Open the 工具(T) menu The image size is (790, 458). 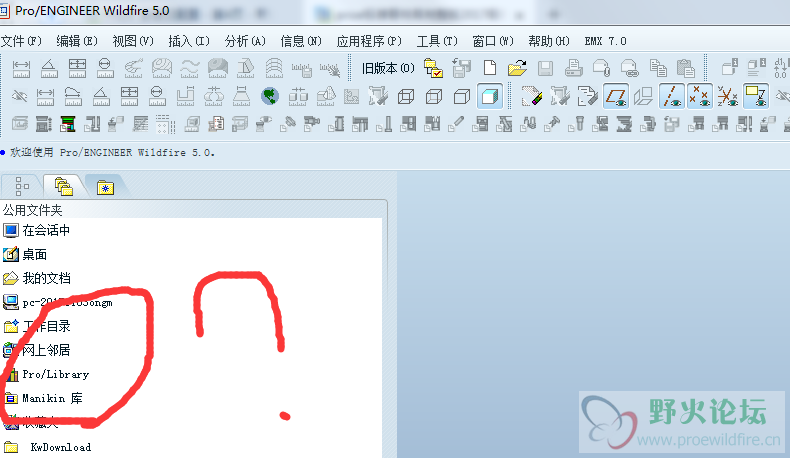tap(437, 41)
